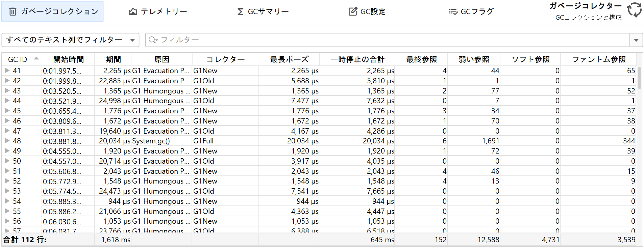The width and height of the screenshot is (644, 248).
Task: Sort by the 最長ポーズ column header
Action: 289,59
